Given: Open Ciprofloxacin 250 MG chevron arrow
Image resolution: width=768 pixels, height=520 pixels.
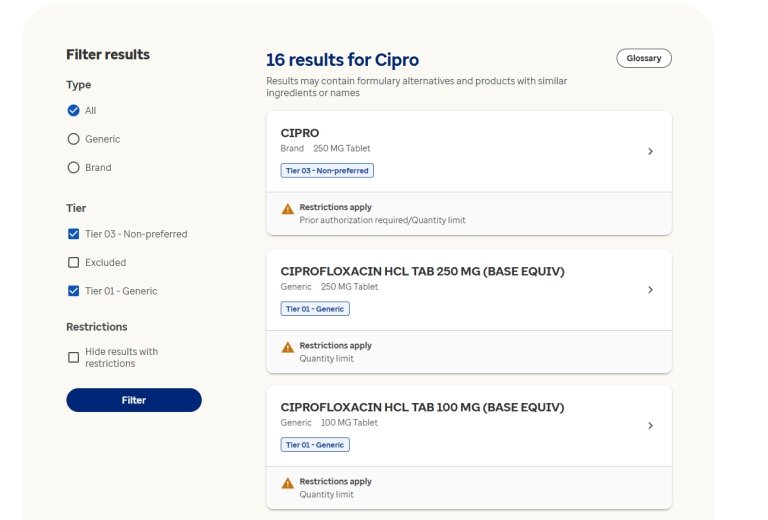Looking at the screenshot, I should point(650,290).
